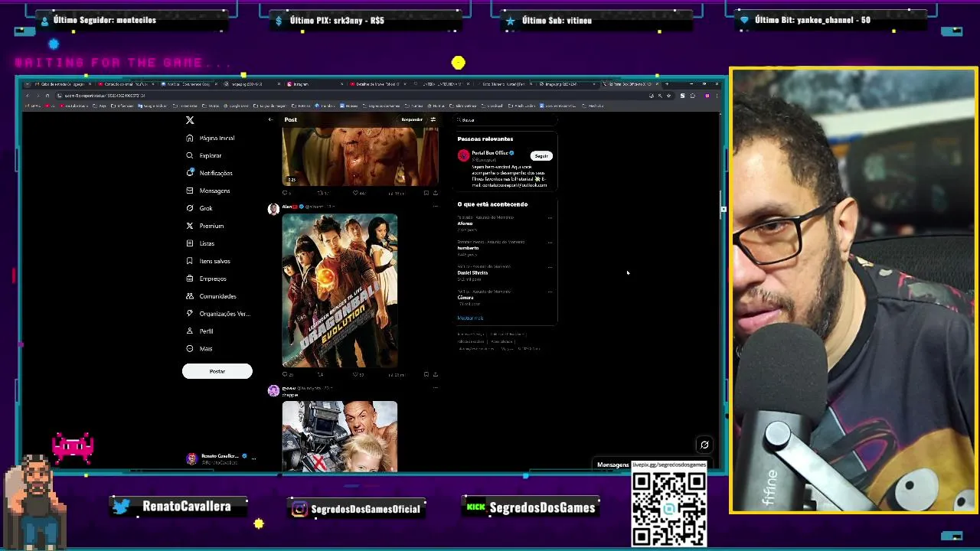Follow Portal Box Office with Seguir
The width and height of the screenshot is (980, 551).
(x=541, y=156)
